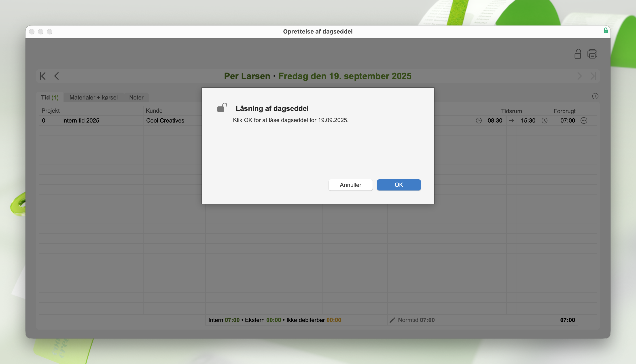Go to previous day arrow
The width and height of the screenshot is (636, 364).
[57, 76]
